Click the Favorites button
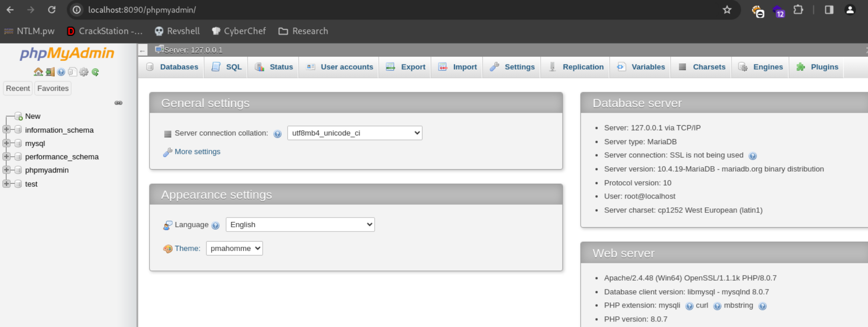The image size is (868, 327). point(53,88)
